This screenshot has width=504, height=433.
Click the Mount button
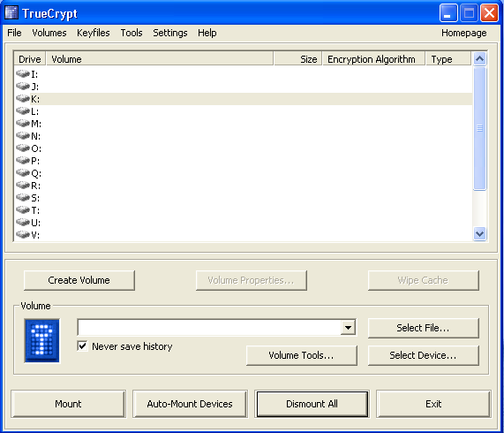point(68,404)
